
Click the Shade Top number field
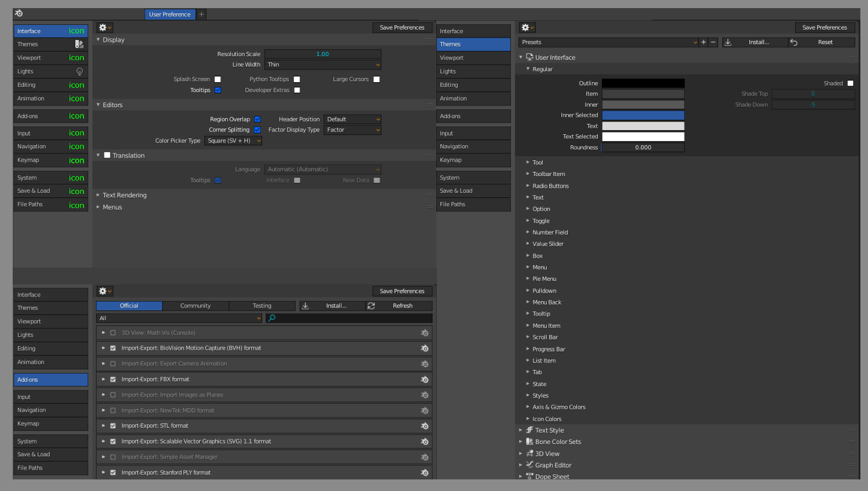(x=813, y=94)
